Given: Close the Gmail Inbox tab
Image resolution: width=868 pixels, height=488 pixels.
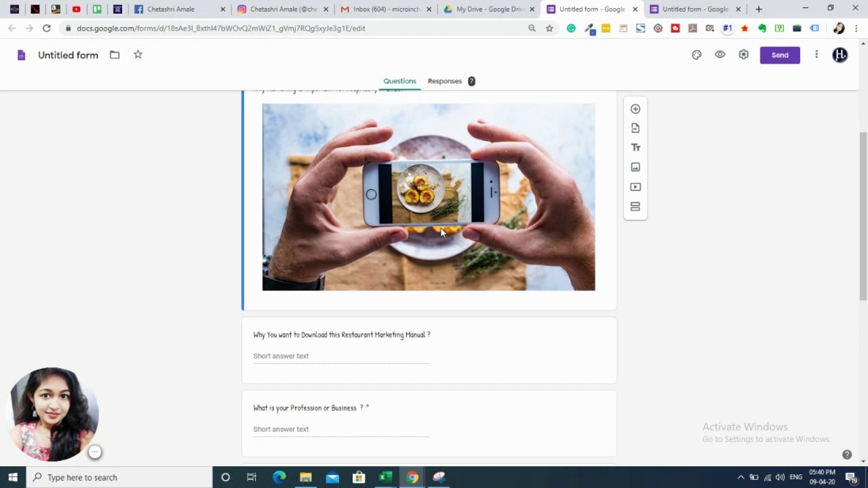Looking at the screenshot, I should pyautogui.click(x=429, y=9).
